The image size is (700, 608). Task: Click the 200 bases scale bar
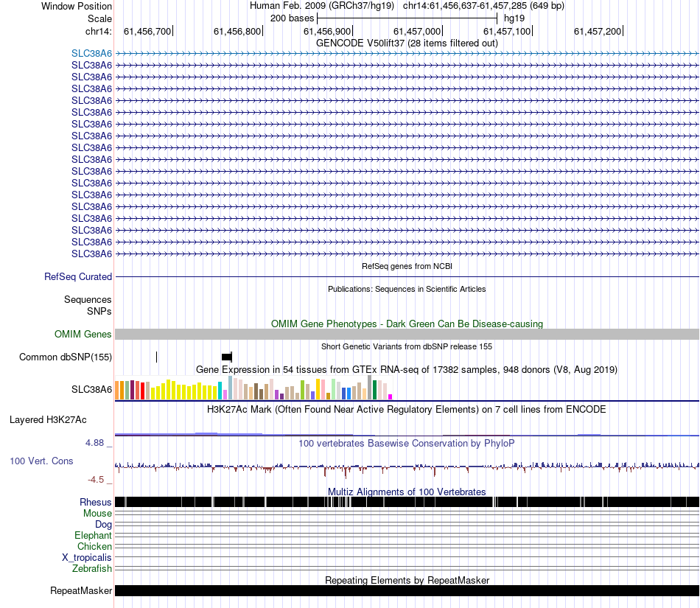[407, 18]
